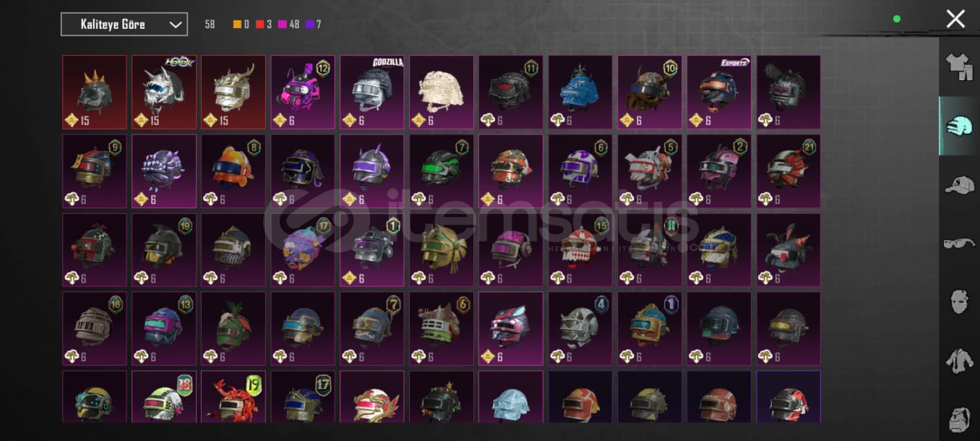This screenshot has width=980, height=441.
Task: Open the backpack category icon
Action: pos(959,419)
